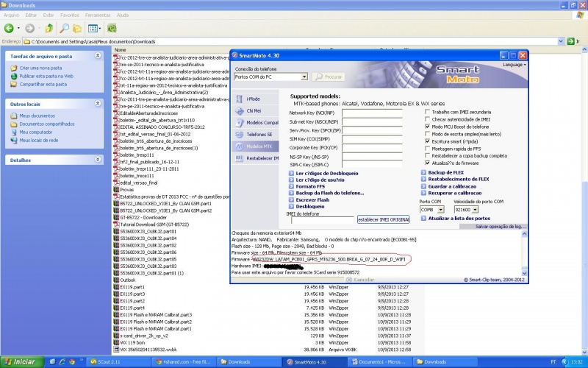Toggle the Folders pane icon in Explorer toolbar

pos(77,28)
